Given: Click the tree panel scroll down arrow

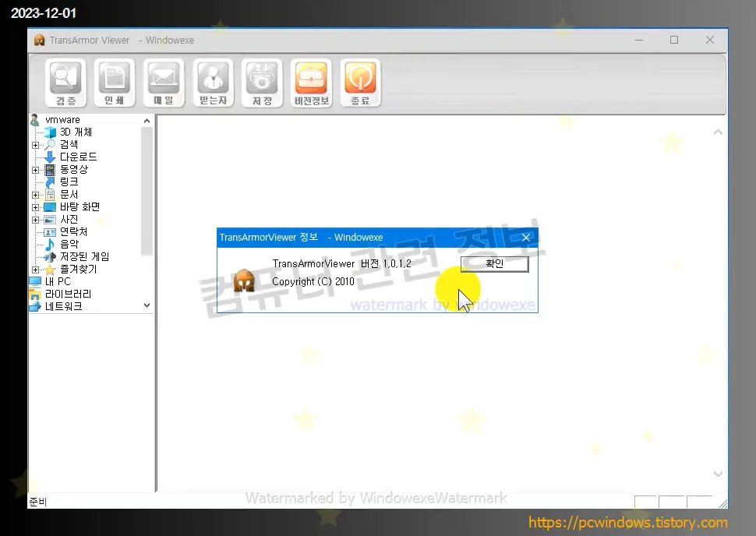Looking at the screenshot, I should click(x=147, y=305).
